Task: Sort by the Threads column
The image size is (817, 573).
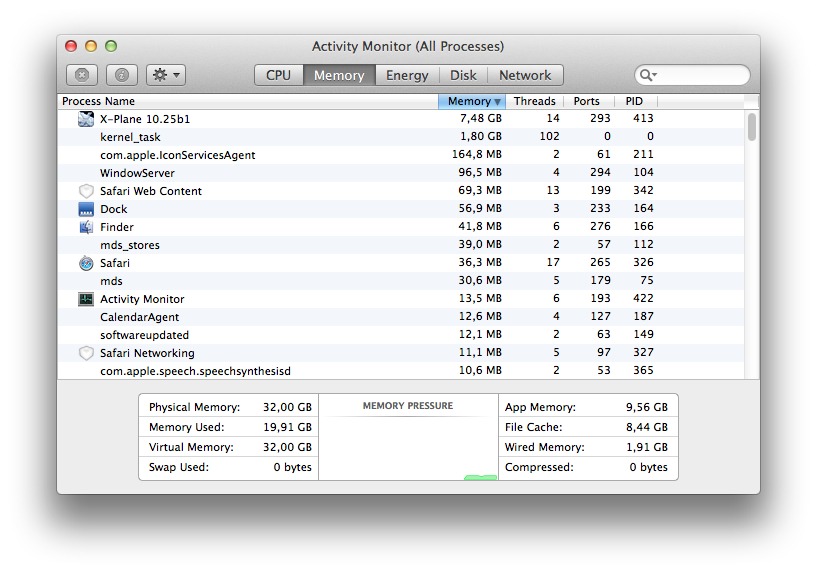Action: click(535, 101)
